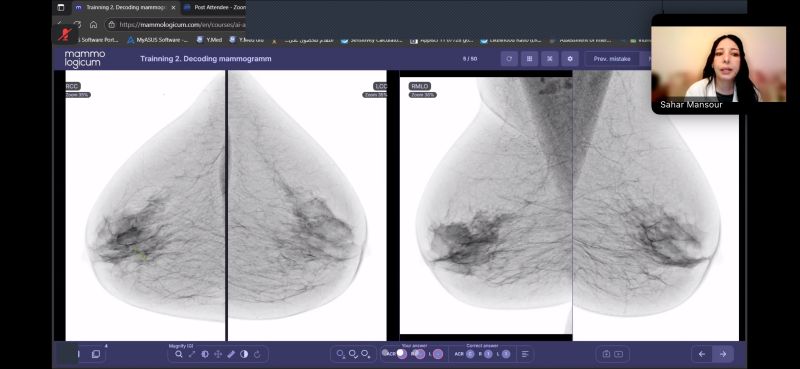Screen dimensions: 800x369
Task: Select the RCC mammogram image
Action: [x=145, y=205]
